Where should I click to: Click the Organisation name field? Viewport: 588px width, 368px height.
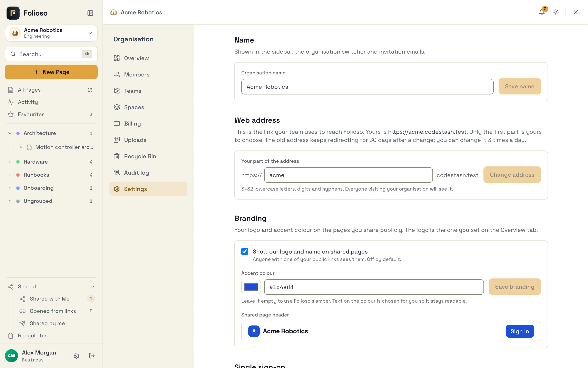(367, 87)
